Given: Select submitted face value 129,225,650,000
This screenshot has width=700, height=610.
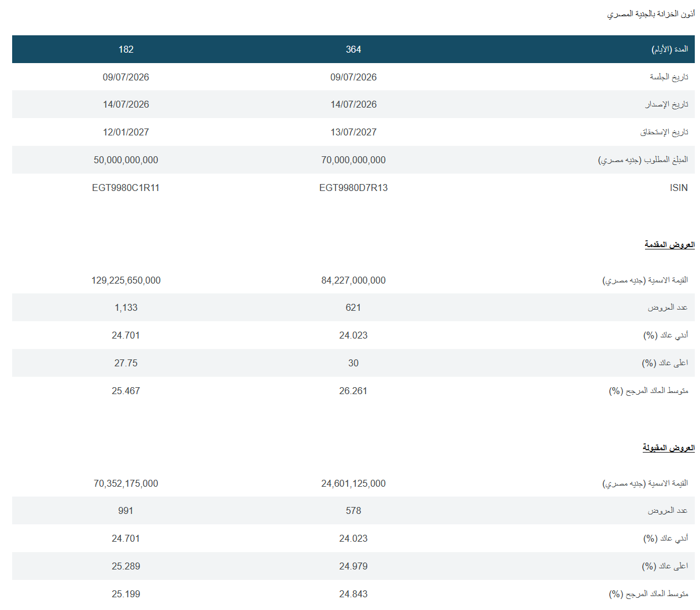Looking at the screenshot, I should (126, 280).
